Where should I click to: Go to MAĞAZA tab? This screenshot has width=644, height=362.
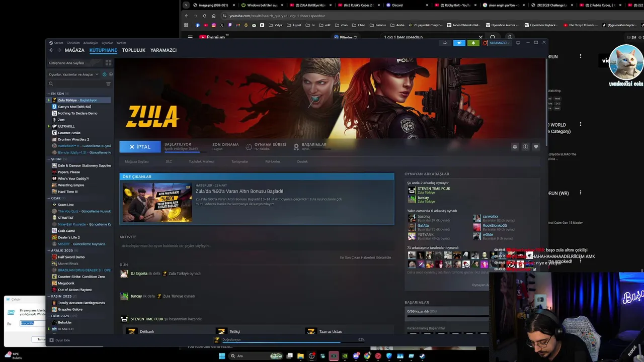coord(74,50)
